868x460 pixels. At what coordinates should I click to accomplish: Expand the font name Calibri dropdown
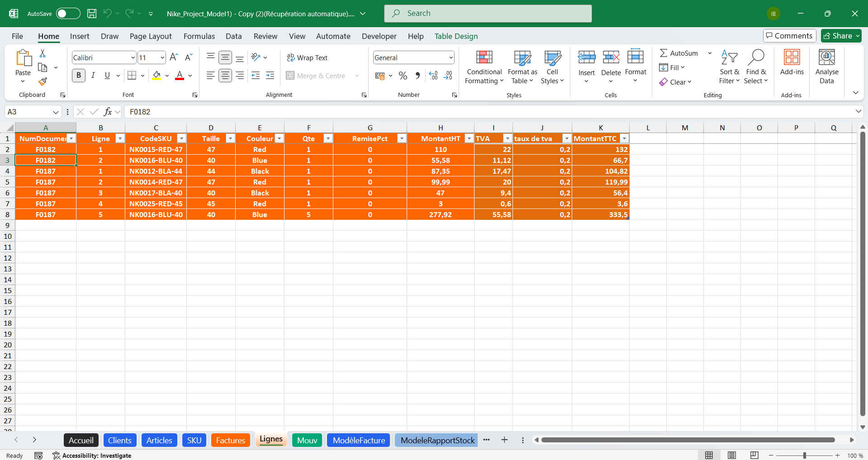133,57
